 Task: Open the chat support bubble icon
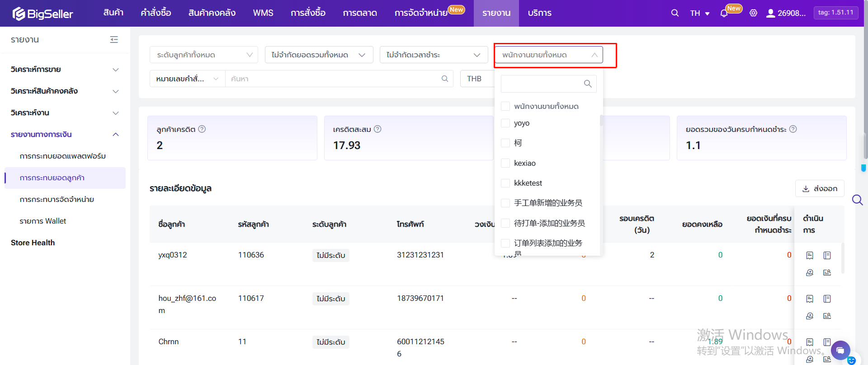pos(840,350)
